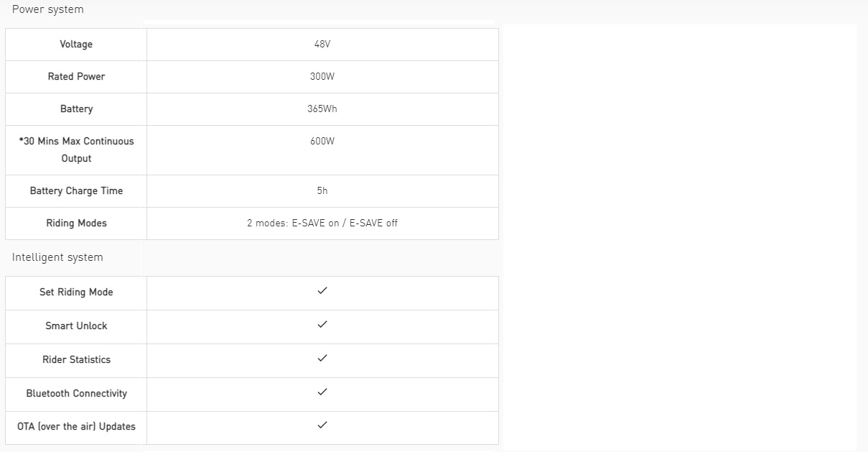Click the Bluetooth Connectivity checkmark icon
This screenshot has height=452, width=868.
[x=322, y=392]
